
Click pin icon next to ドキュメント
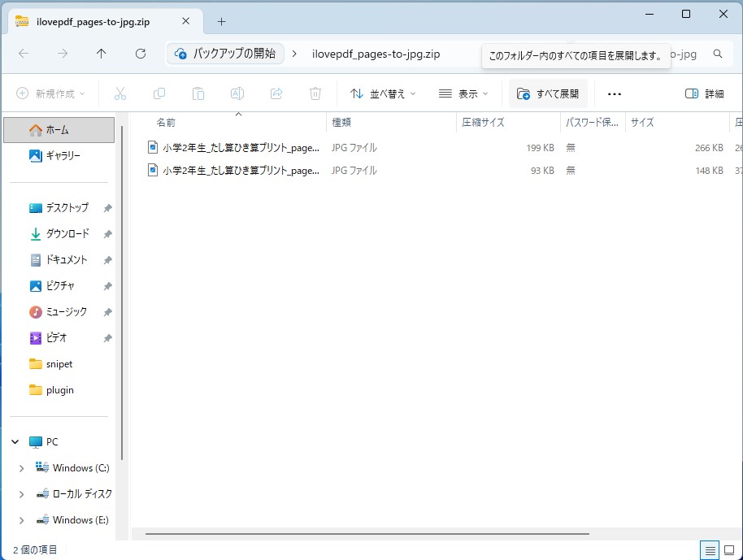[x=107, y=260]
